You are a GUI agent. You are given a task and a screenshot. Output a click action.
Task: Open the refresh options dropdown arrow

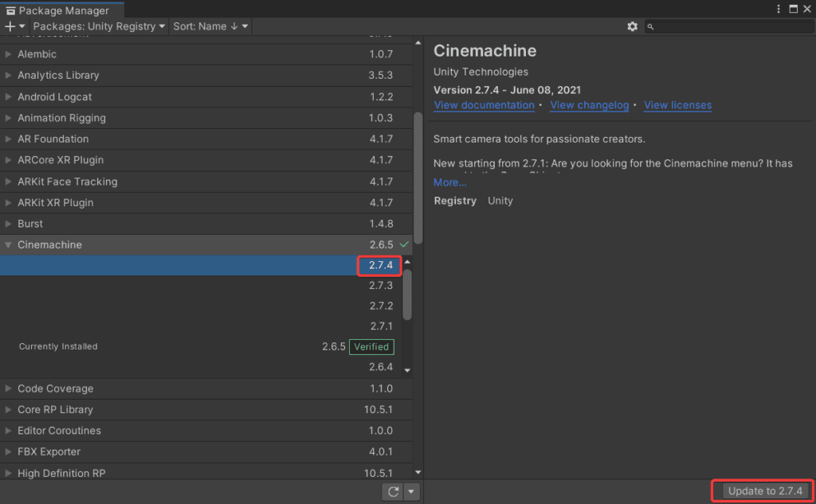(411, 491)
